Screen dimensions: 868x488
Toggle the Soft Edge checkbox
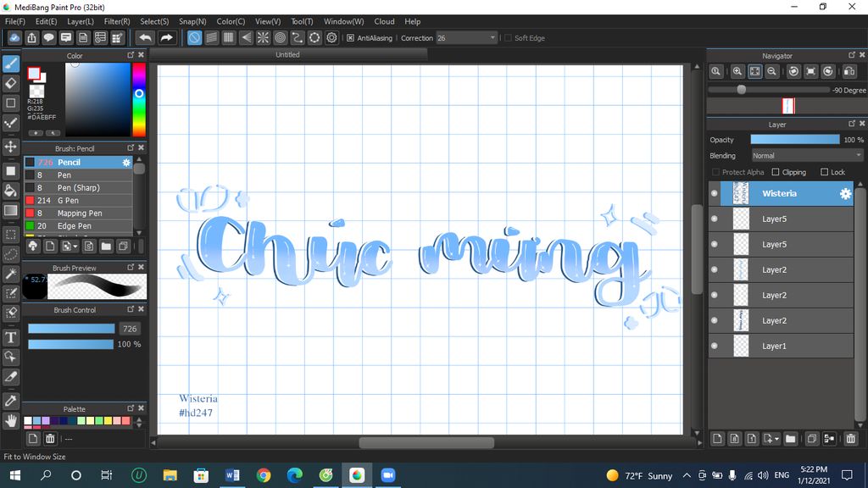point(508,38)
